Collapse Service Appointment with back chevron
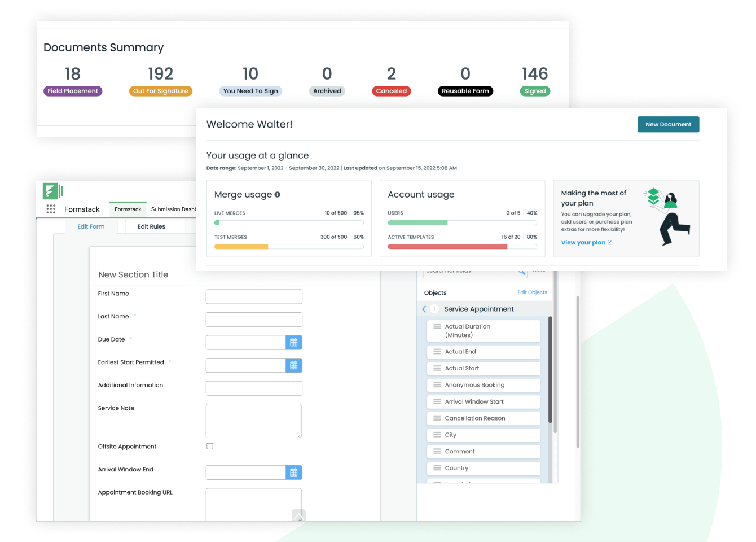The image size is (756, 542). click(424, 309)
